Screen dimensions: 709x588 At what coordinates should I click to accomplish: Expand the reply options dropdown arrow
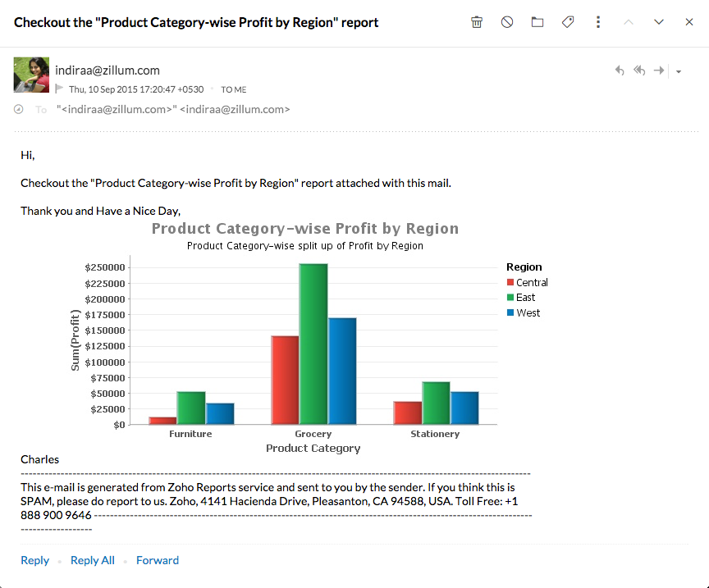[679, 72]
